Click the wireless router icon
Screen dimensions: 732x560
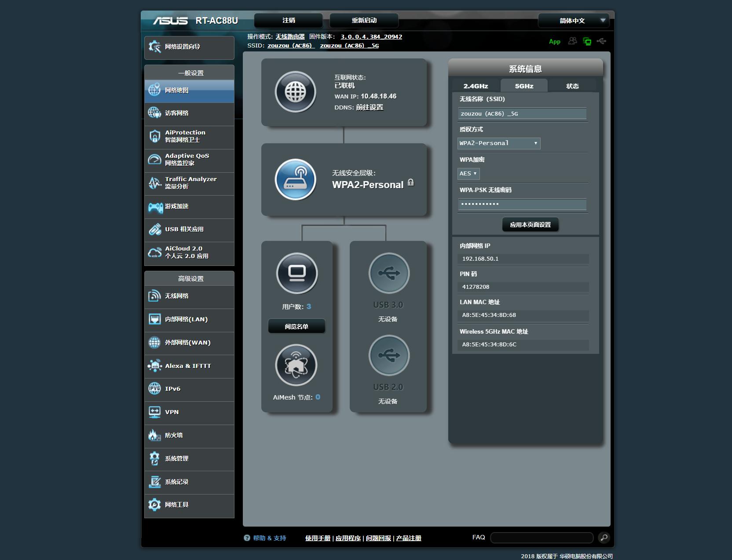click(296, 179)
